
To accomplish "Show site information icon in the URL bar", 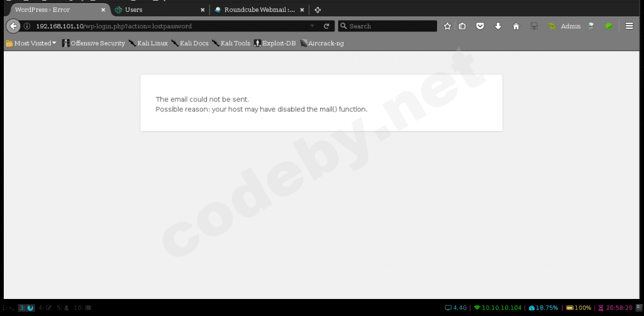I will click(x=26, y=26).
